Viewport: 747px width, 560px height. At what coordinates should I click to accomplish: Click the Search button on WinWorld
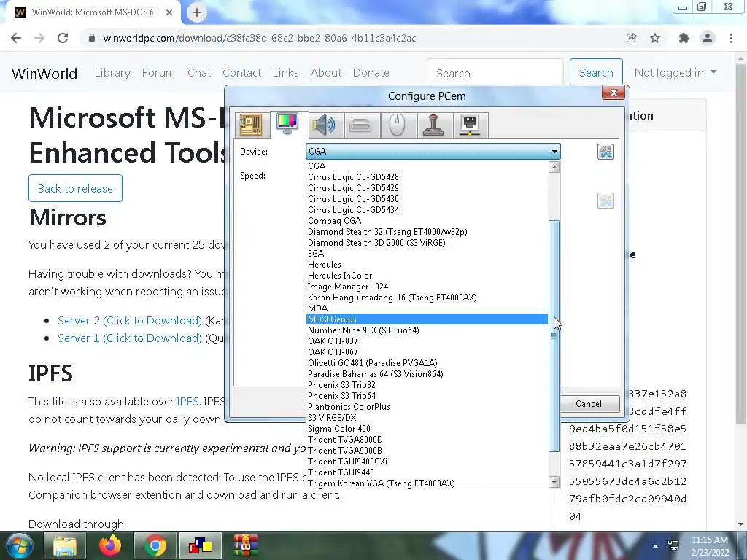coord(596,73)
